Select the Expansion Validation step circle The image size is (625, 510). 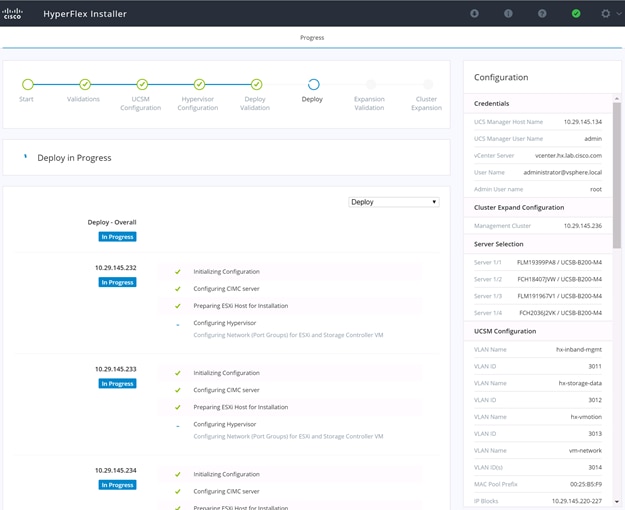coord(371,85)
